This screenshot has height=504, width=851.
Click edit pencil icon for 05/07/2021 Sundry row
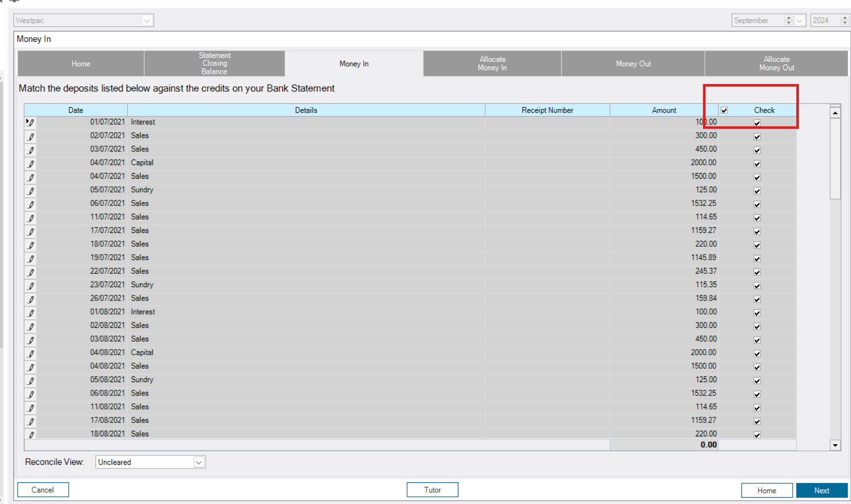31,191
